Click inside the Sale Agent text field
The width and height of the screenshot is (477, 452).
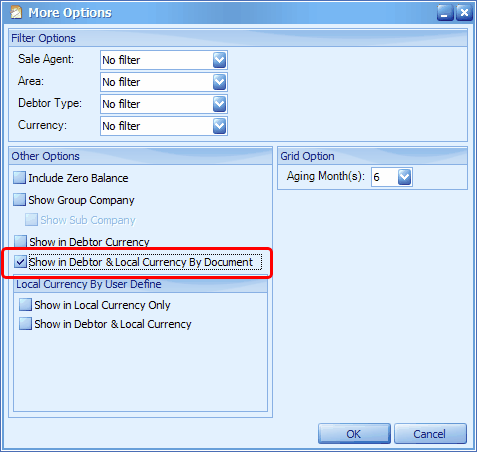pyautogui.click(x=157, y=60)
